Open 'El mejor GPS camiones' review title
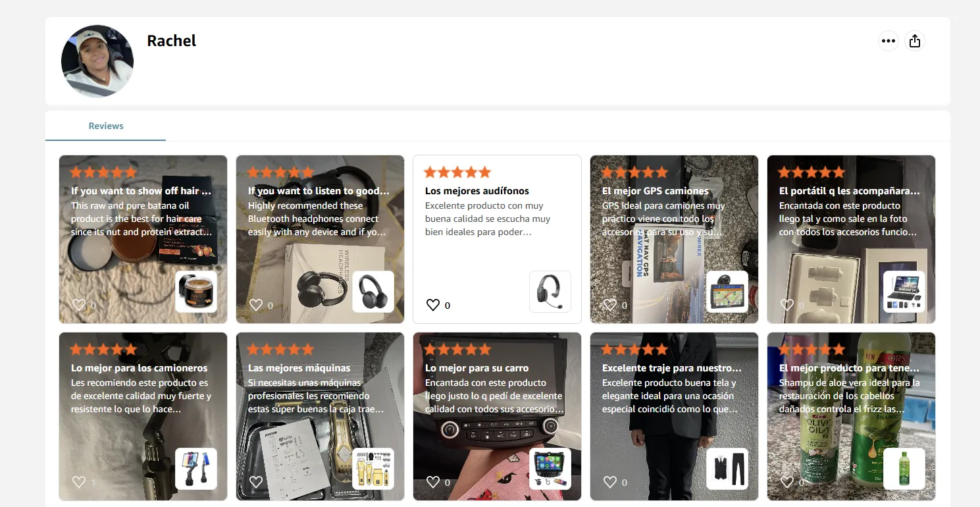This screenshot has width=980, height=507. [x=656, y=191]
